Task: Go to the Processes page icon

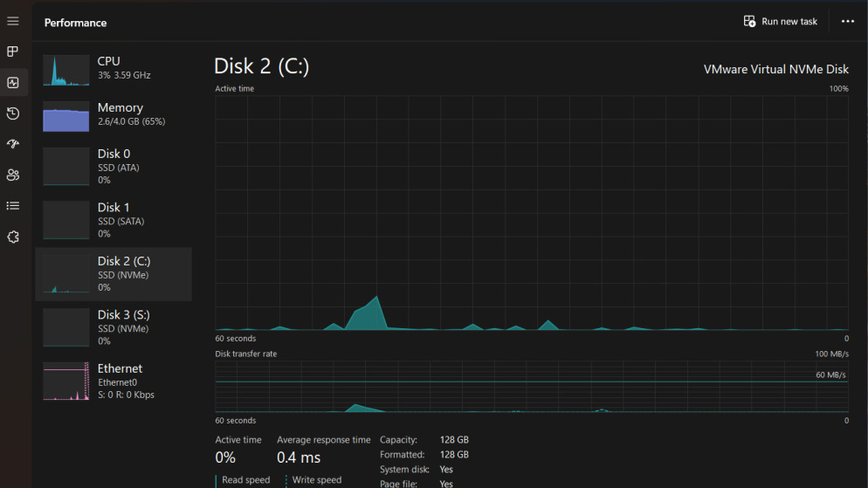Action: click(13, 52)
